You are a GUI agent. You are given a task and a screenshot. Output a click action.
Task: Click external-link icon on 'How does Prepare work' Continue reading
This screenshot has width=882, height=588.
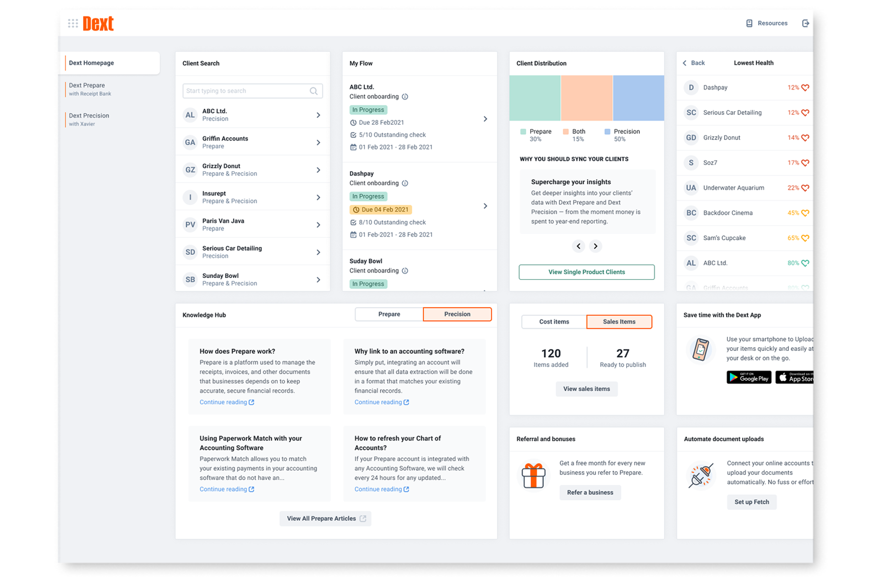252,402
